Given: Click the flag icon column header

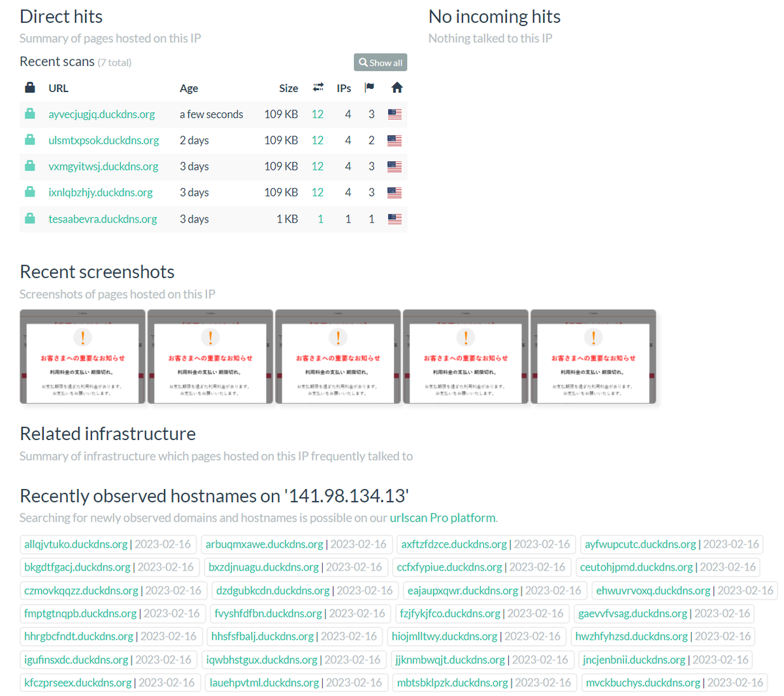Looking at the screenshot, I should 369,87.
